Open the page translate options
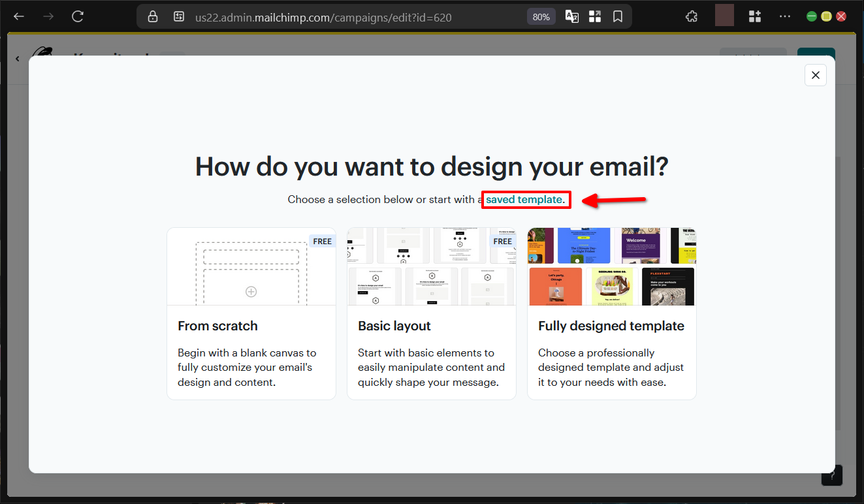The image size is (864, 504). pyautogui.click(x=571, y=16)
